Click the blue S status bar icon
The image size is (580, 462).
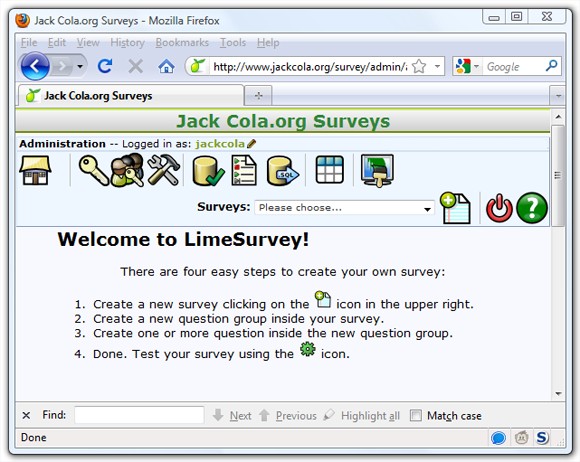pyautogui.click(x=542, y=438)
